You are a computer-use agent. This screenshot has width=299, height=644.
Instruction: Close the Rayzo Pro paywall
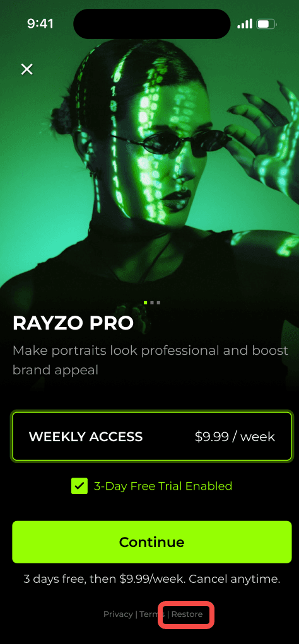(26, 69)
